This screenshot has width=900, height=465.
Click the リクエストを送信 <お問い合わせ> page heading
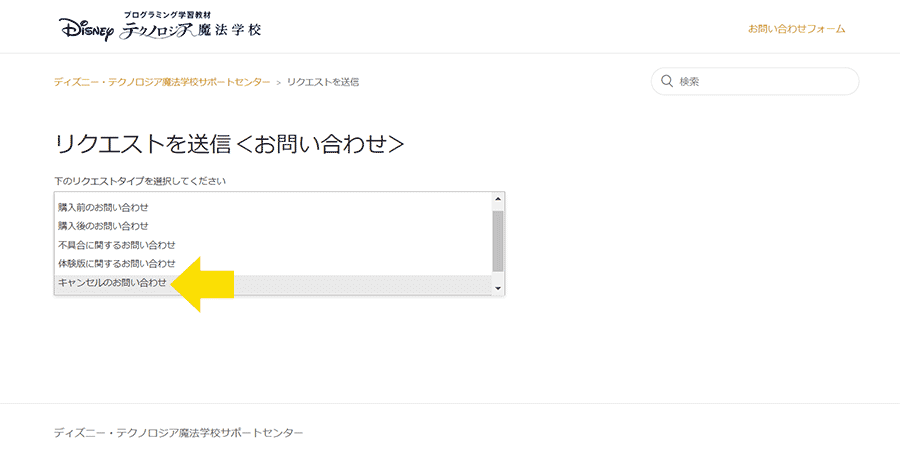[x=229, y=145]
